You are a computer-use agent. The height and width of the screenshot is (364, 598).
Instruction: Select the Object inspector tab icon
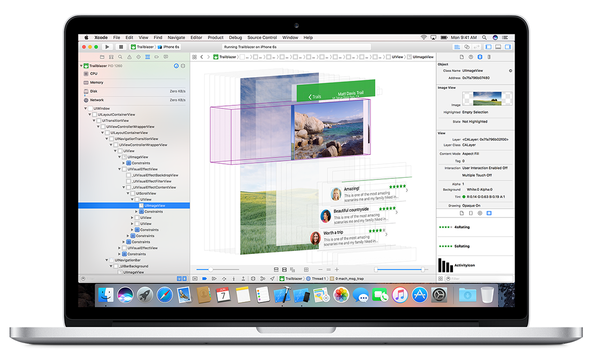pyautogui.click(x=480, y=57)
